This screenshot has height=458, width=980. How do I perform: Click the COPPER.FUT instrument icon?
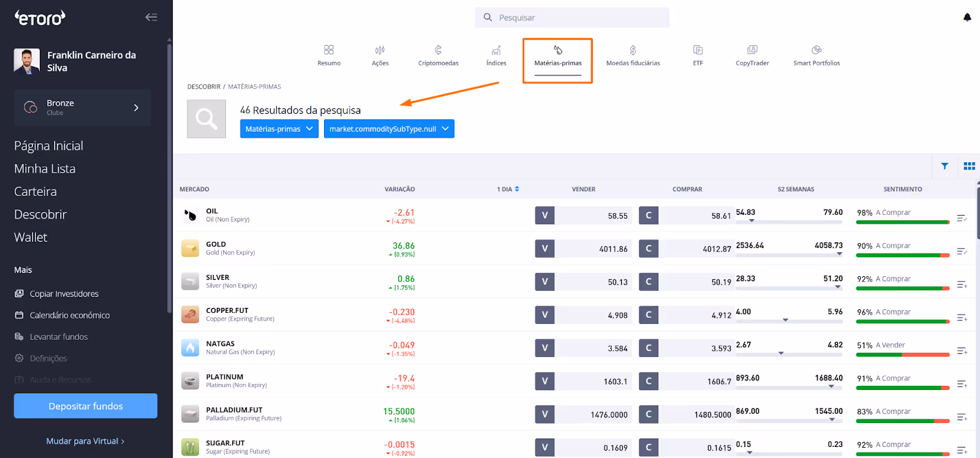pyautogui.click(x=190, y=314)
